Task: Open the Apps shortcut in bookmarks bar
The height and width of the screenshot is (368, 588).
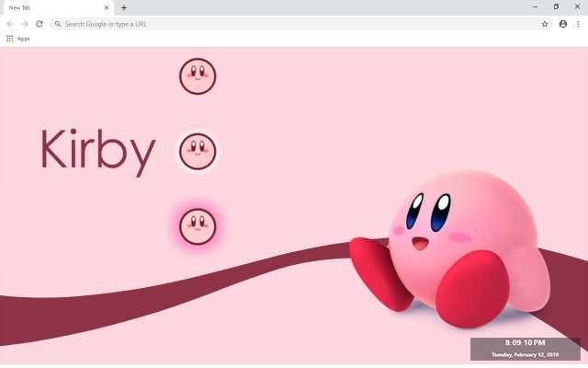Action: pyautogui.click(x=18, y=39)
